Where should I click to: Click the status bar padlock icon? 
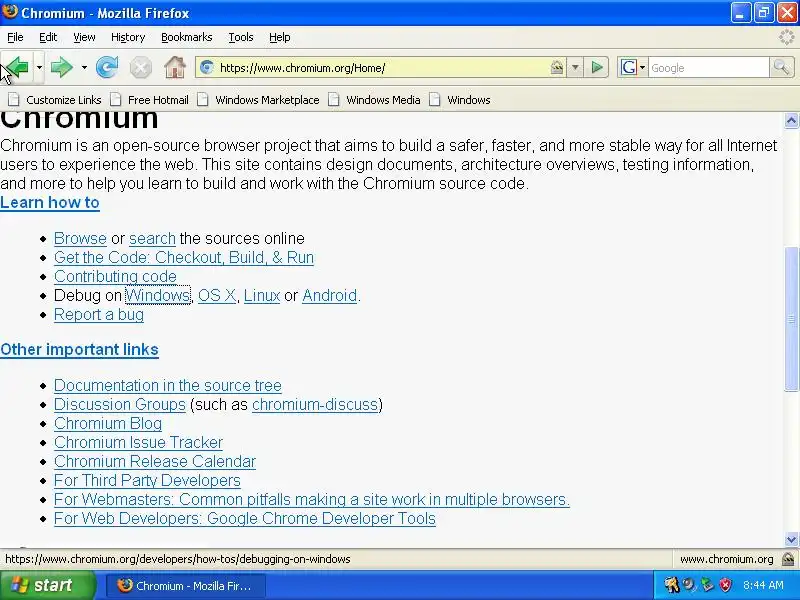(788, 559)
